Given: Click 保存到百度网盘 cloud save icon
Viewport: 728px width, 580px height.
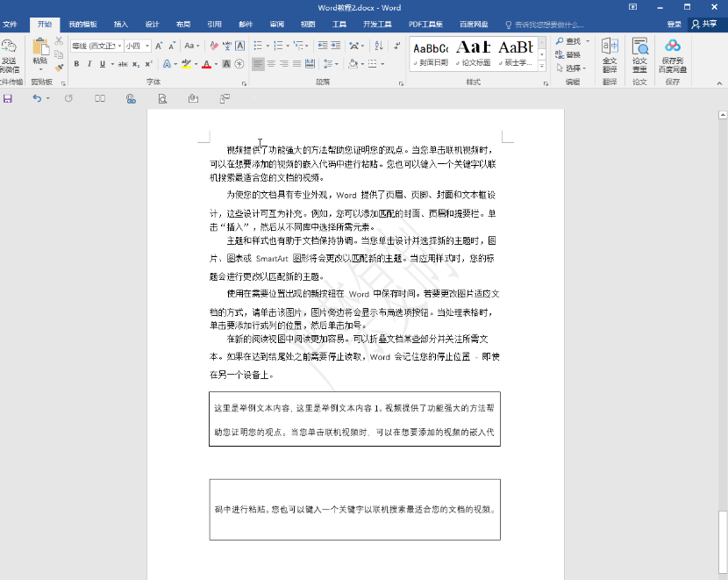Looking at the screenshot, I should click(x=673, y=54).
